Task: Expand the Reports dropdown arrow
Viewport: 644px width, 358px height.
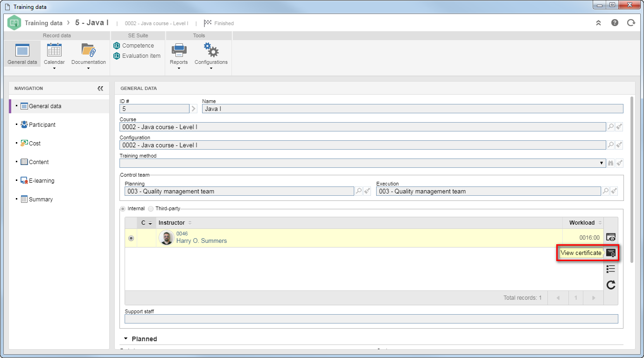Action: pyautogui.click(x=179, y=69)
